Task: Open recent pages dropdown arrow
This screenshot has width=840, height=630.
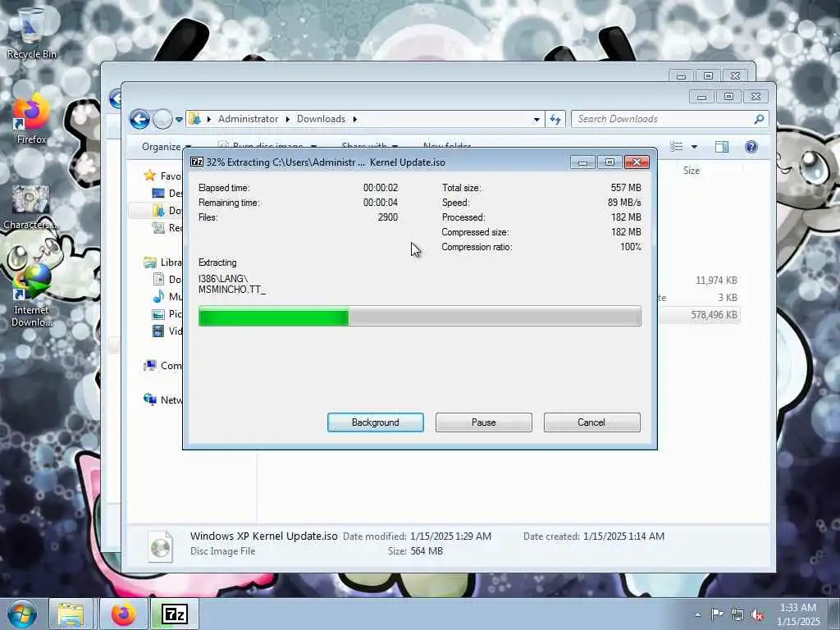Action: (x=179, y=120)
